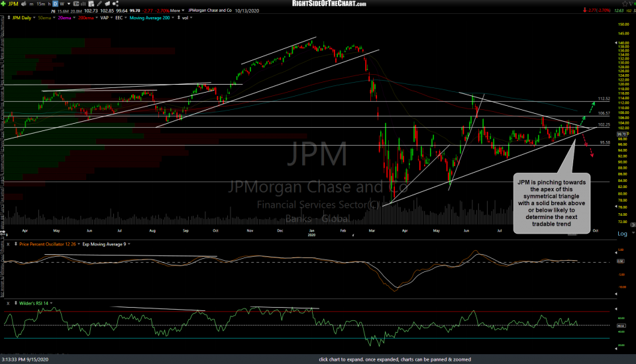Click the 95.58 price level label
636x364 pixels.
click(605, 143)
